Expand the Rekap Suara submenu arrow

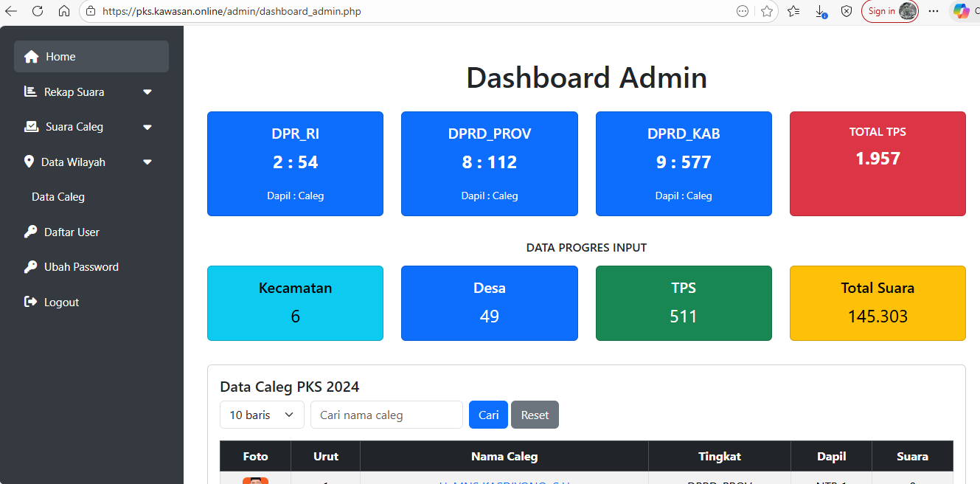click(147, 92)
